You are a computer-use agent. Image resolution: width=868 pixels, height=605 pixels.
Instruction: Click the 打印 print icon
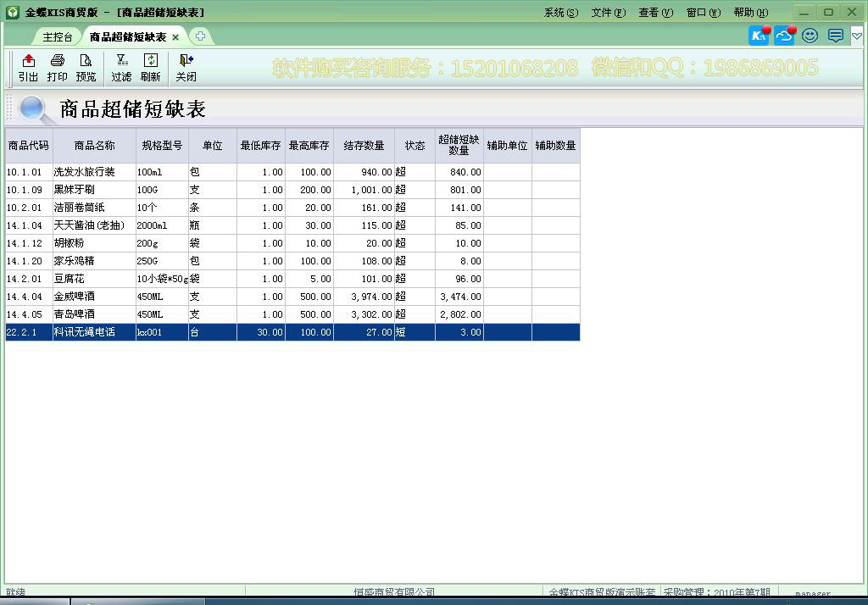click(57, 68)
